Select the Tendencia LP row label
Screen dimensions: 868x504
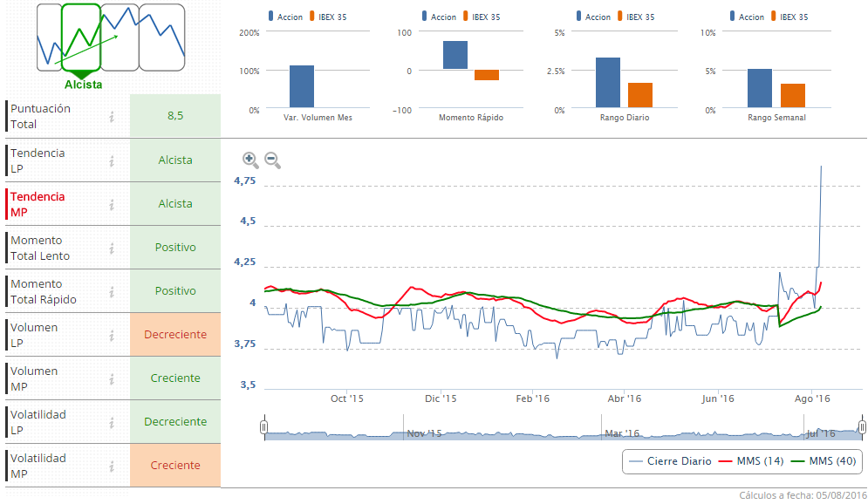[x=38, y=160]
